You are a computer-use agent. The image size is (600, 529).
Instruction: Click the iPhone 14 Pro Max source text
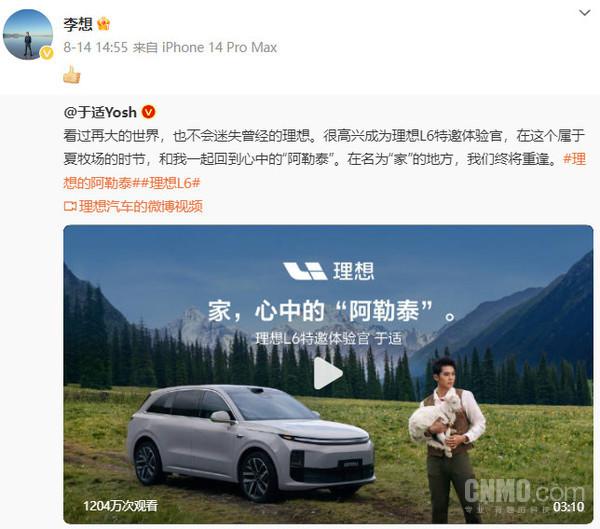click(219, 47)
